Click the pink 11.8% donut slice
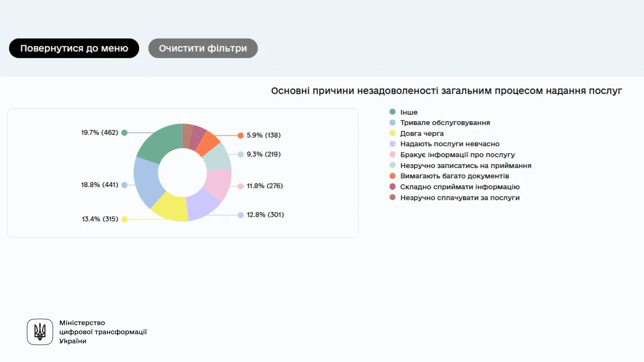This screenshot has height=362, width=644. coord(218,183)
